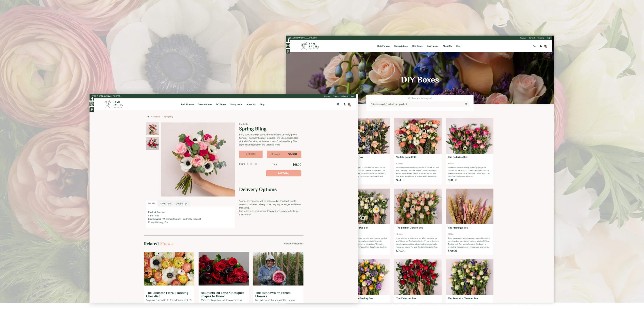This screenshot has height=310, width=644.
Task: Click search icon inside DIY Boxes keyword field
Action: coord(466,104)
